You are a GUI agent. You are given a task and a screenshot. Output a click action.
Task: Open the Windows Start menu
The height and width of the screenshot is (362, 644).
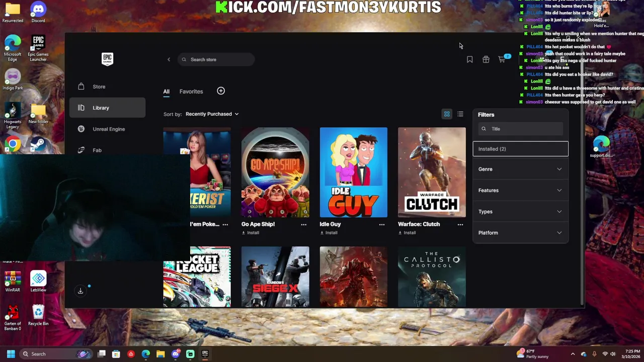point(11,354)
